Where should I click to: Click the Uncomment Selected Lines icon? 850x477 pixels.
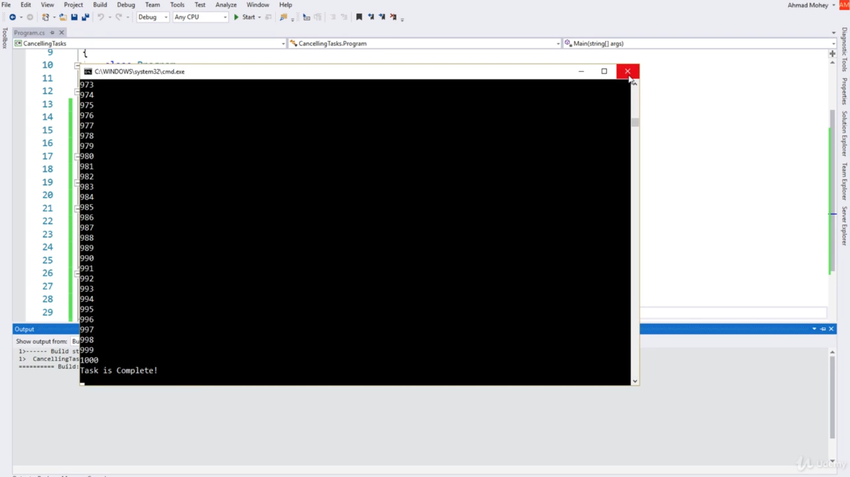coord(318,17)
